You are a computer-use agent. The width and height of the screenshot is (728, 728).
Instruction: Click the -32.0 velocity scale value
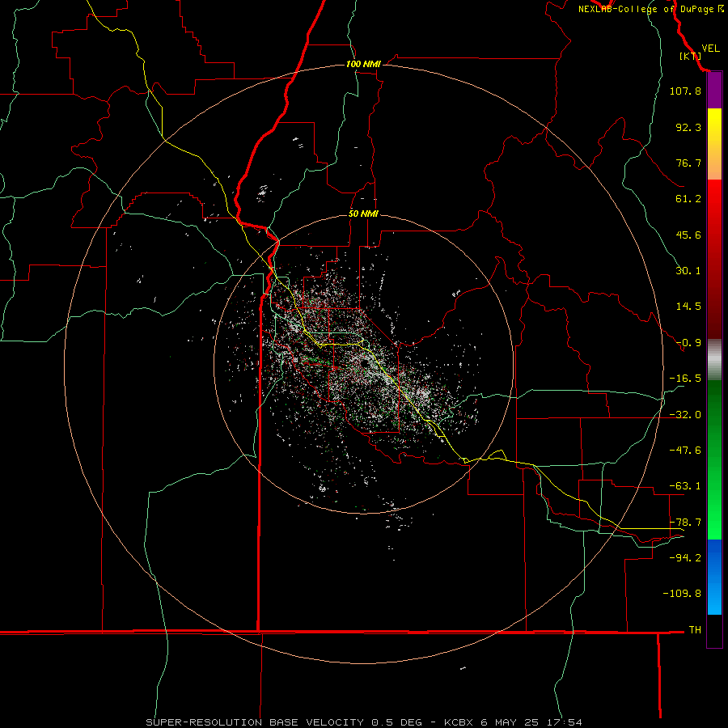click(x=685, y=415)
